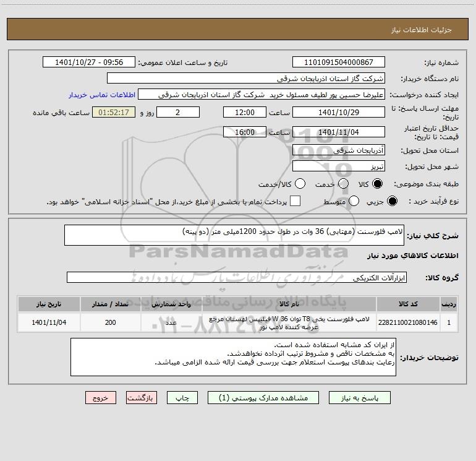Tick the اسناد خزانه اسلامی payment checkbox

[295, 201]
